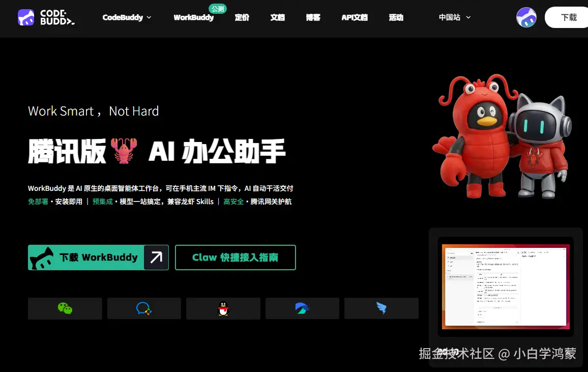Open the Claw 快捷接入指南 button
Viewport: 588px width, 372px height.
[235, 257]
